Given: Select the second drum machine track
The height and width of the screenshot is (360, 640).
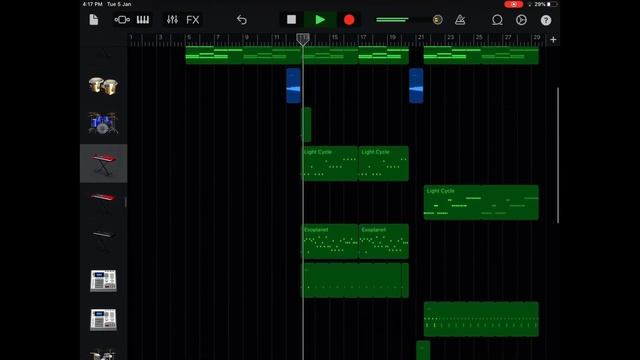Looking at the screenshot, I should 103,320.
